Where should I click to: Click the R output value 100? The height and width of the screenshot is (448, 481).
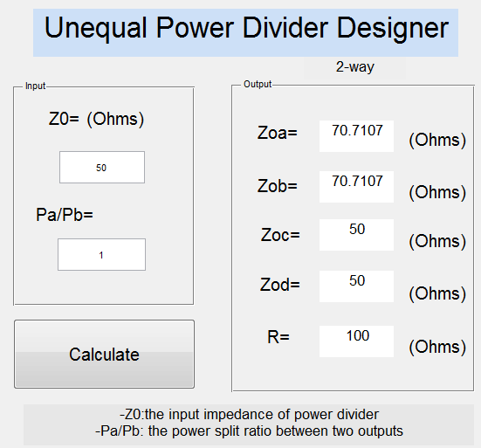pos(356,341)
